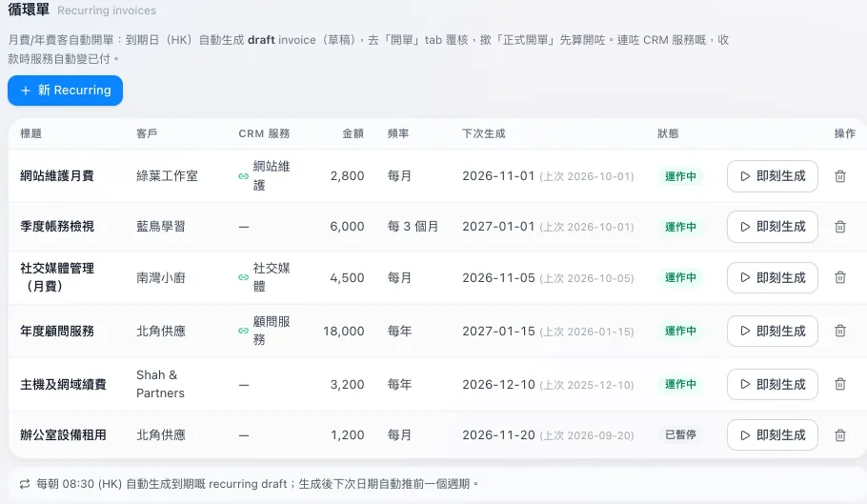
Task: Click the amount 6,000
Action: pyautogui.click(x=347, y=227)
